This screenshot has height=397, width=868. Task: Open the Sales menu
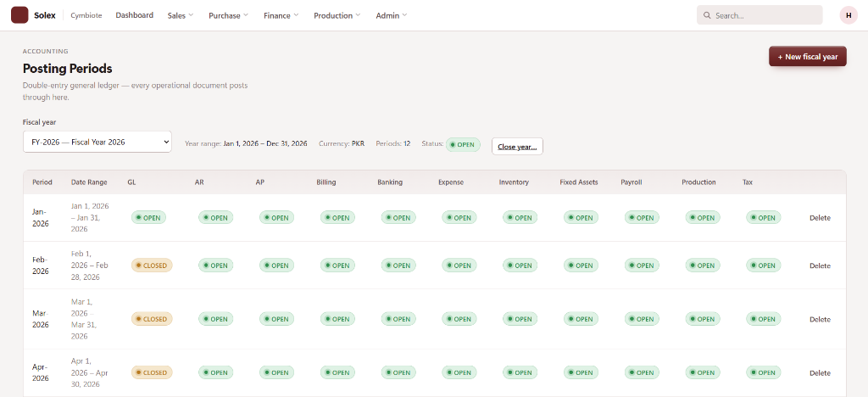coord(181,15)
